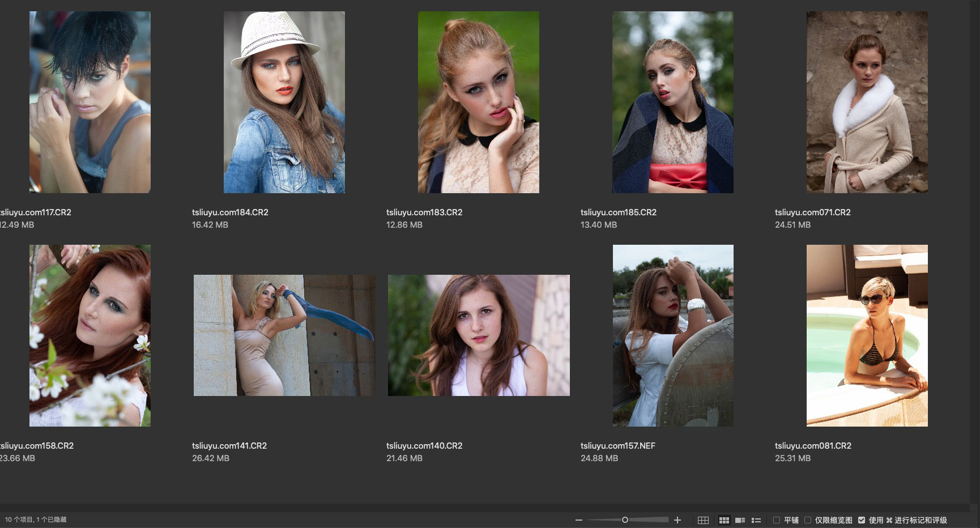The image size is (980, 528).
Task: Select the tsliuyu.com071.CR2 photo thumbnail
Action: (867, 102)
